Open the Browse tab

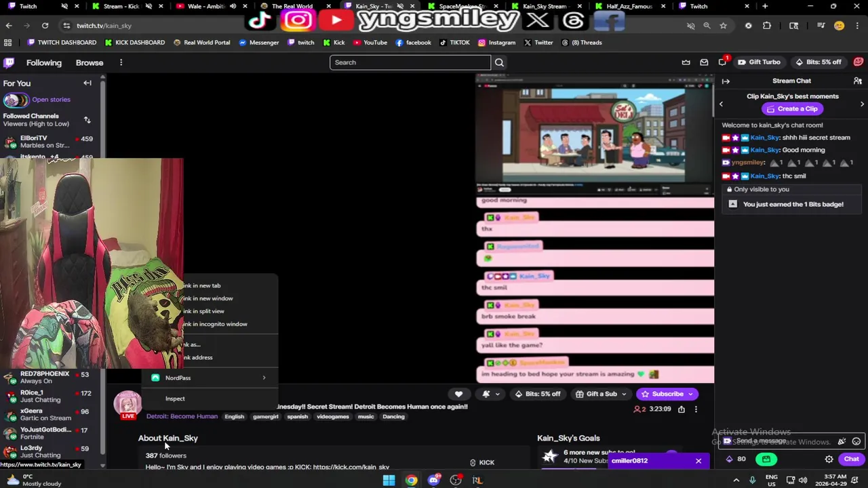pyautogui.click(x=90, y=62)
